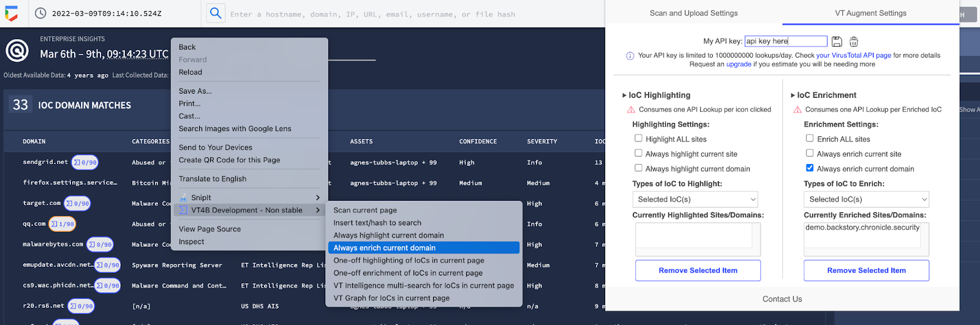Uncheck Always enrich current domain checkbox

pos(810,168)
